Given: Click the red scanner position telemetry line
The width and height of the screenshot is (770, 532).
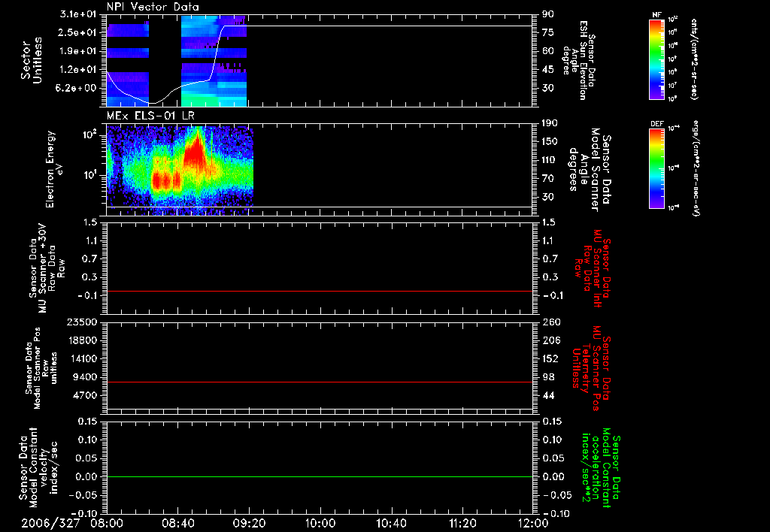Looking at the screenshot, I should pyautogui.click(x=320, y=382).
